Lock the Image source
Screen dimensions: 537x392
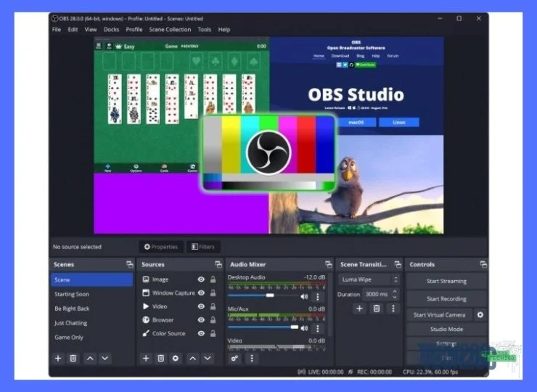[213, 279]
